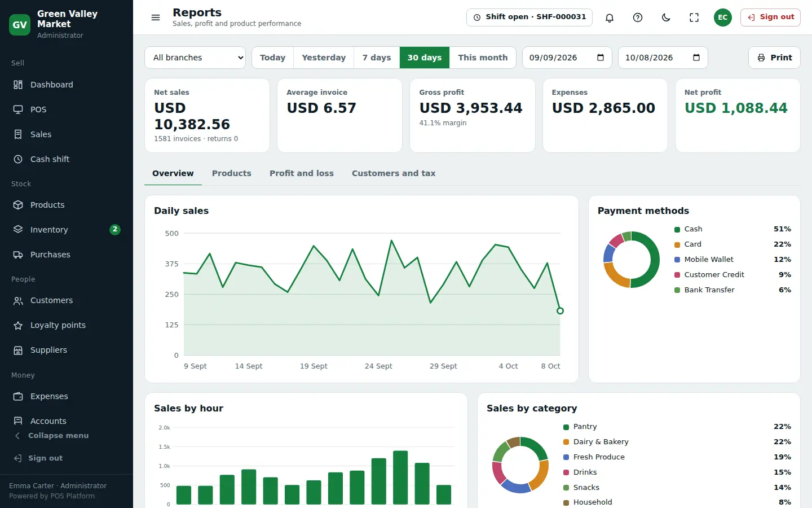Open Customers in the sidebar
The width and height of the screenshot is (812, 508).
point(67,300)
